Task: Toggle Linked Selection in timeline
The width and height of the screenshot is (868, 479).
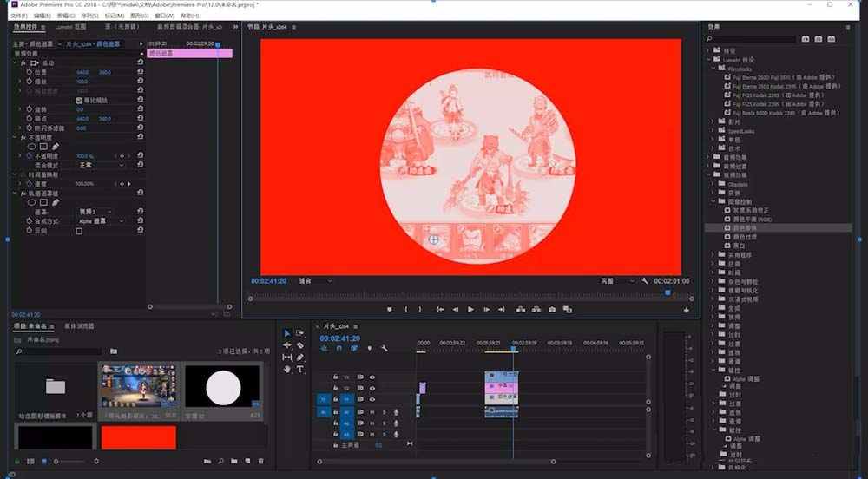Action: tap(354, 349)
